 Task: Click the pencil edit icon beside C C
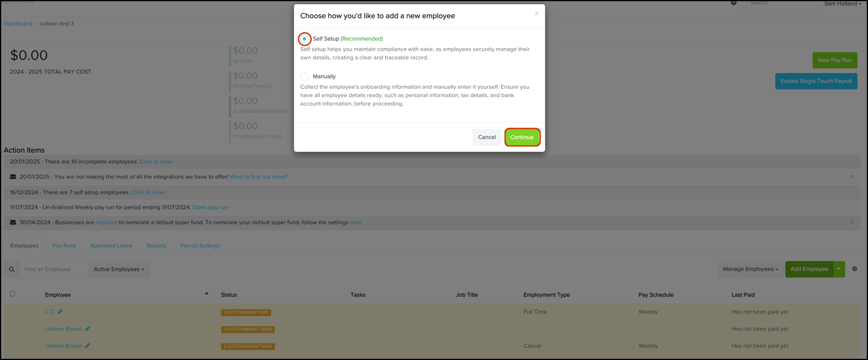(60, 312)
